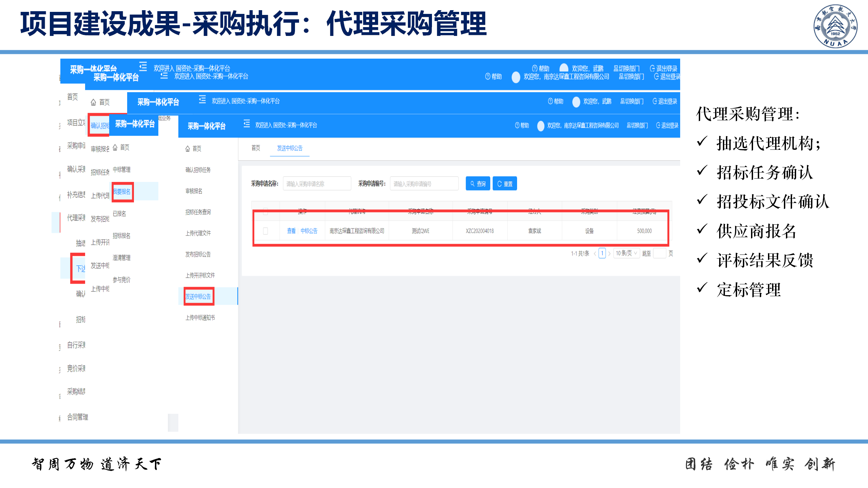
Task: Click 退出登录 in the rearmost window header
Action: coord(664,68)
